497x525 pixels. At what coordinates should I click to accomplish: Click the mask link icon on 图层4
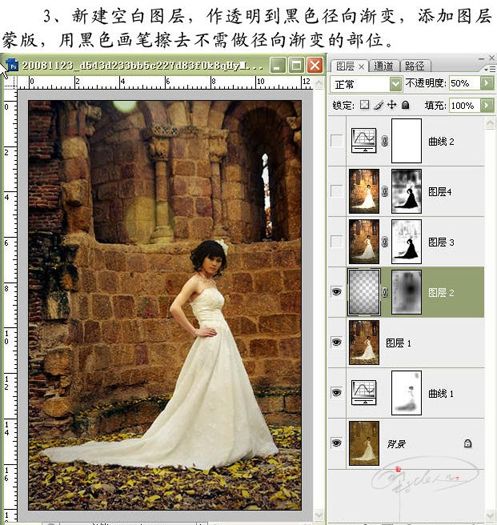click(x=385, y=192)
